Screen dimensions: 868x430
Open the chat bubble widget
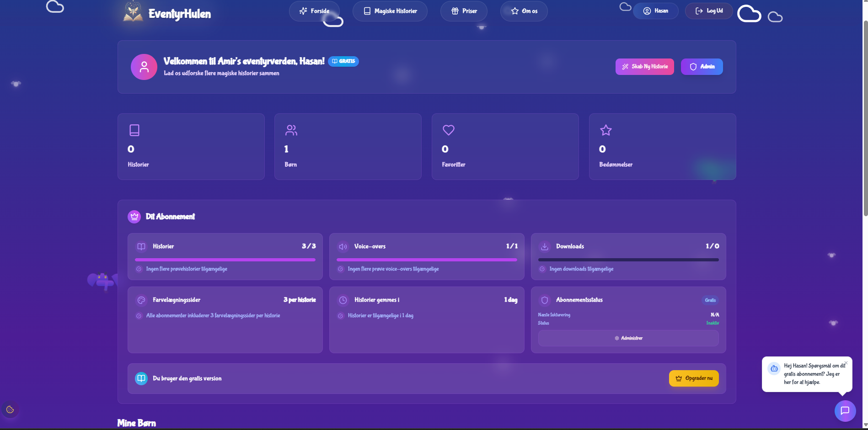(845, 410)
